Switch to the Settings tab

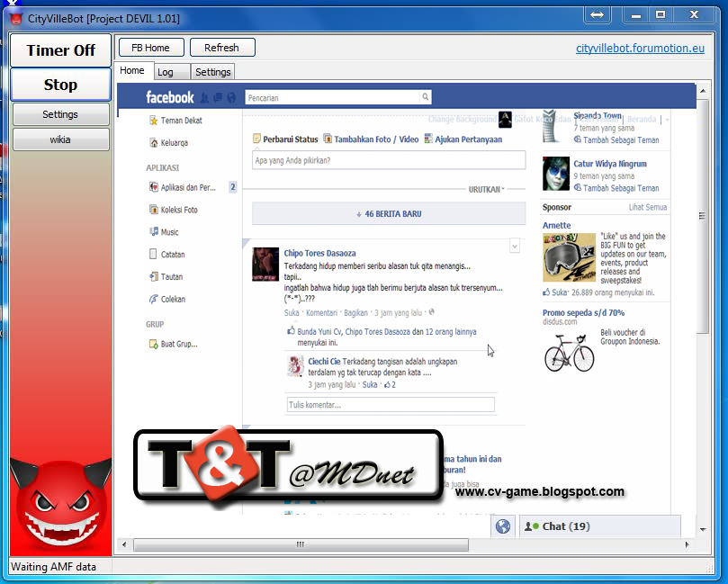pyautogui.click(x=213, y=72)
